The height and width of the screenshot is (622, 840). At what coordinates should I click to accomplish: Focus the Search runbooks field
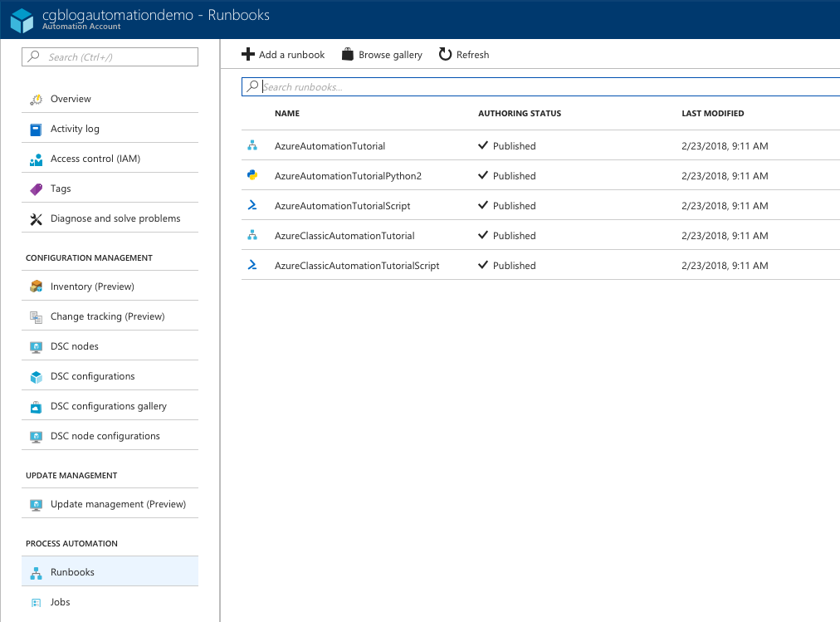pyautogui.click(x=541, y=87)
